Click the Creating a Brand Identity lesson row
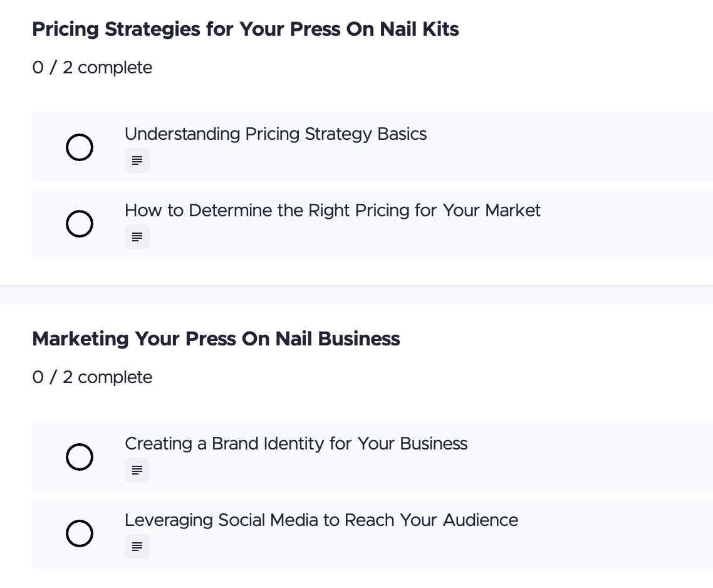The image size is (713, 588). [x=296, y=444]
